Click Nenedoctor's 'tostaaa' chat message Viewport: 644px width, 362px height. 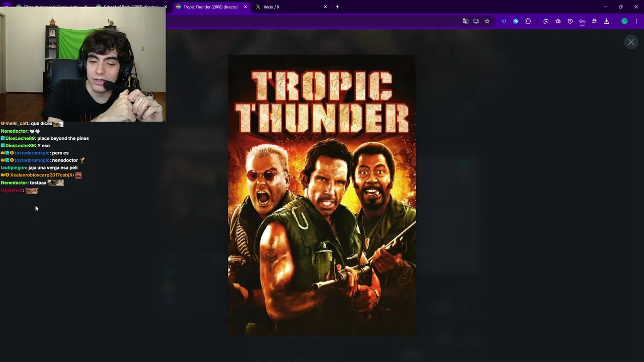[38, 183]
